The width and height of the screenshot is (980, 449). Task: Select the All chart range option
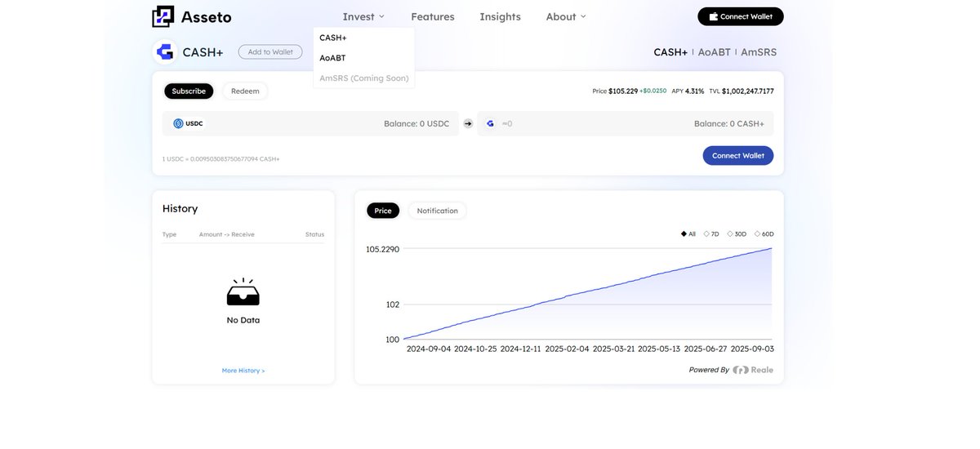(688, 234)
